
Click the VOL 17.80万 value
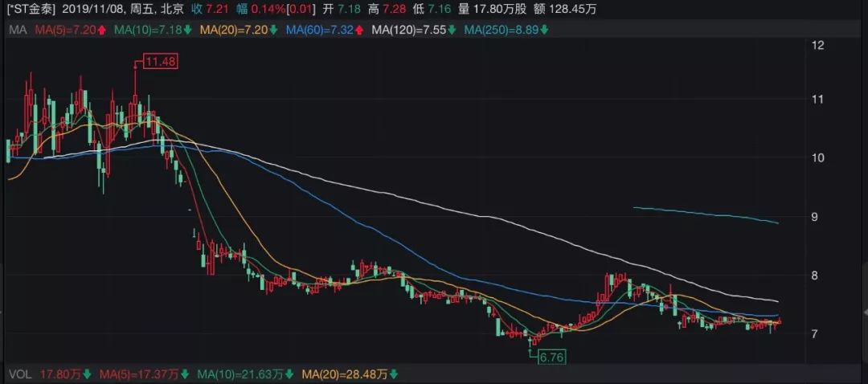(x=59, y=374)
